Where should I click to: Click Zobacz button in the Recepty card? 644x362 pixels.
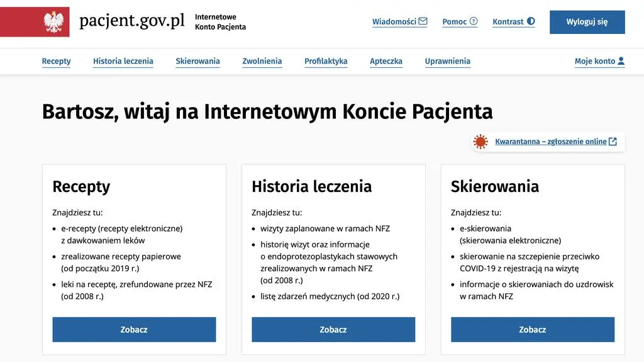(x=134, y=329)
